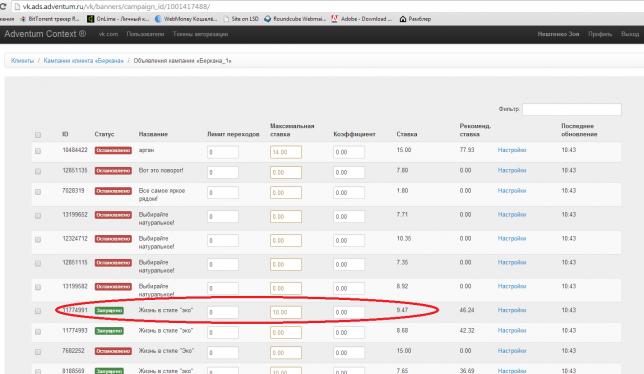This screenshot has width=644, height=374.
Task: Tick the checkbox for ad 11774991
Action: [x=38, y=311]
